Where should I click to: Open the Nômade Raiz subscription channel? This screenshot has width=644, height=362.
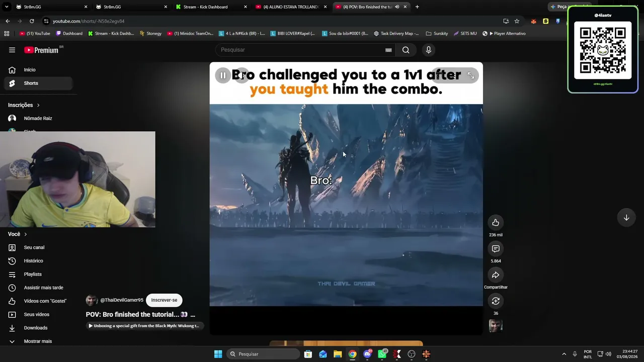pyautogui.click(x=38, y=118)
